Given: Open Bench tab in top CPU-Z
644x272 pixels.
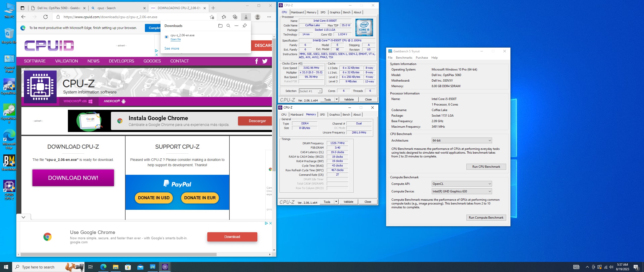Looking at the screenshot, I should pyautogui.click(x=347, y=12).
